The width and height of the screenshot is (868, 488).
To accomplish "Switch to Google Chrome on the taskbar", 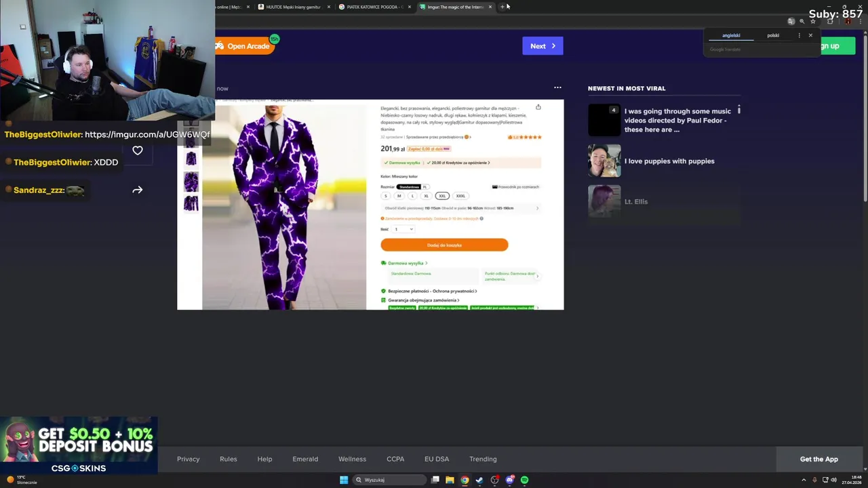I will (465, 480).
